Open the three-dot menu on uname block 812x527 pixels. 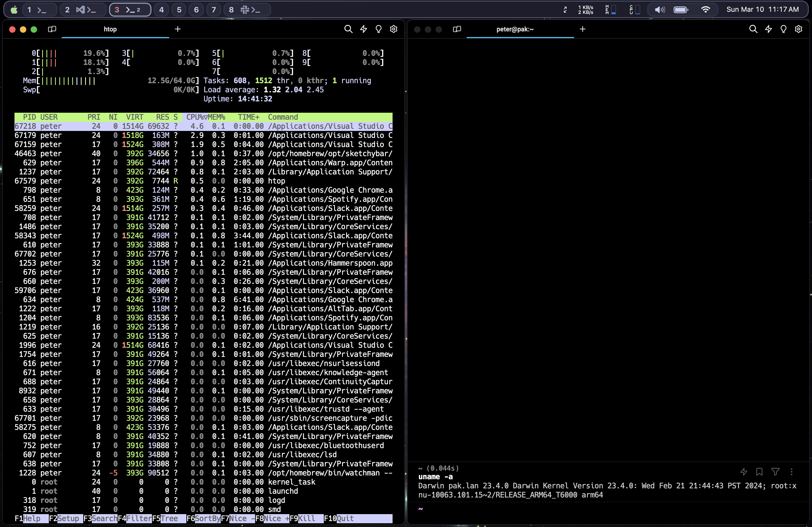coord(792,472)
